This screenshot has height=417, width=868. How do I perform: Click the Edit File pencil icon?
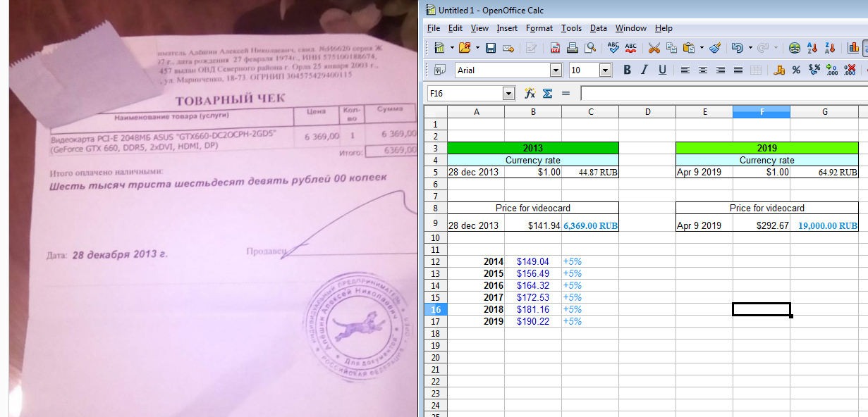coord(531,49)
